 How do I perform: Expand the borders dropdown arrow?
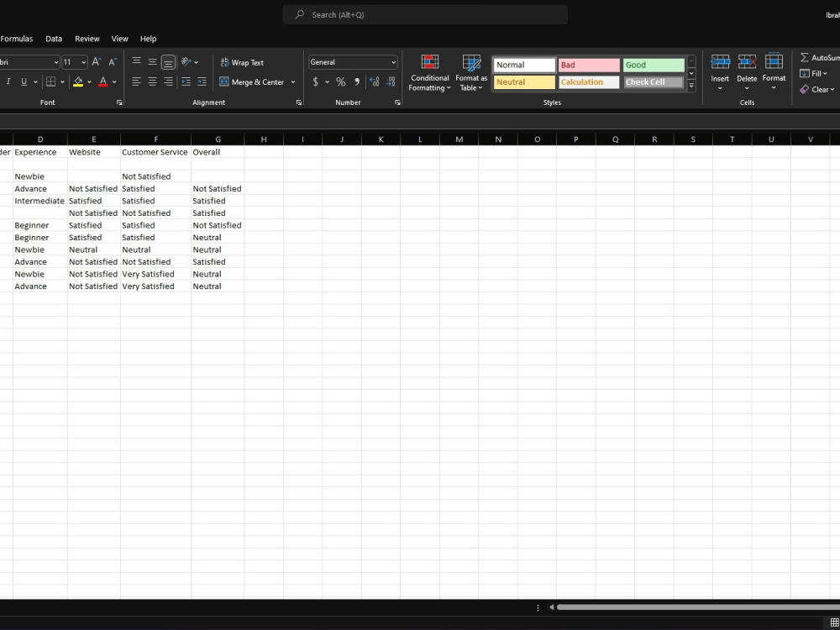[x=62, y=82]
